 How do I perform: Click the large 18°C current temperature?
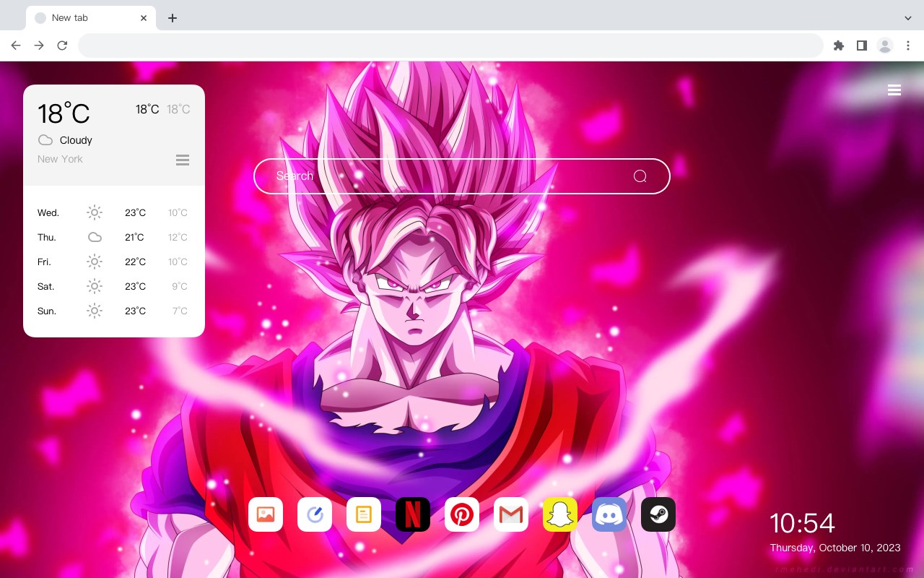[64, 113]
